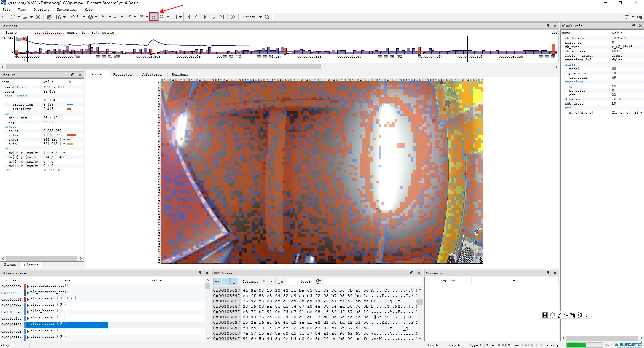
Task: Open the Stream dropdown in toolbar
Action: tap(252, 17)
